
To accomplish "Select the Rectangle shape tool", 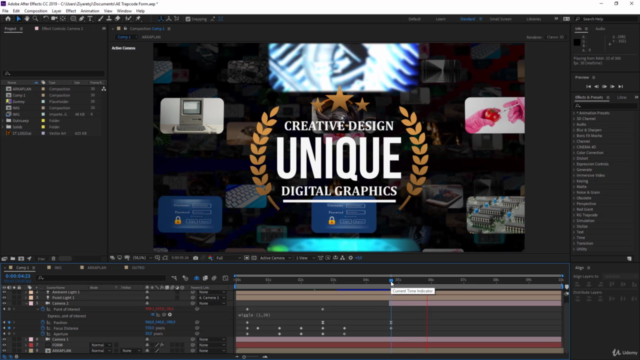I will coord(73,19).
